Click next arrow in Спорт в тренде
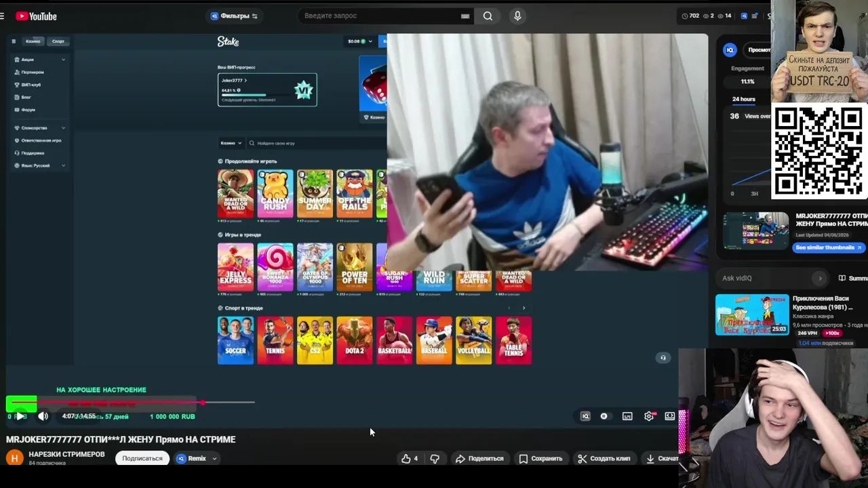868x488 pixels. [524, 308]
